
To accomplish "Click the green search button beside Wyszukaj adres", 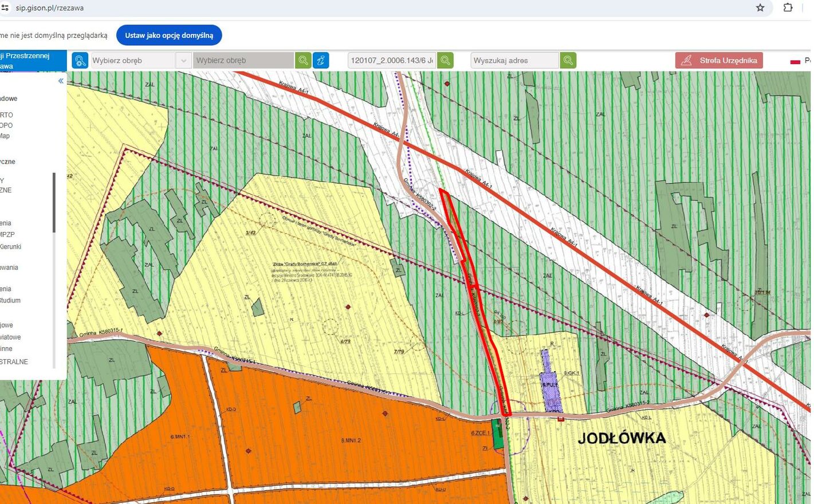I will pos(568,60).
